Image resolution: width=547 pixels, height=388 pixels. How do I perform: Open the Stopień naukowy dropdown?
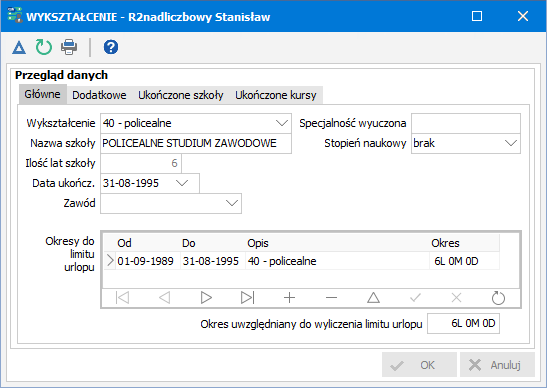coord(511,143)
